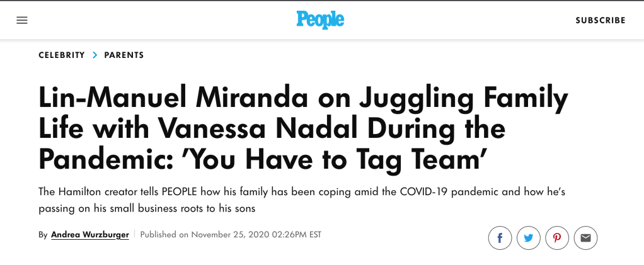The width and height of the screenshot is (644, 265).
Task: Open author Andrea Wurzburger's page
Action: coord(89,235)
